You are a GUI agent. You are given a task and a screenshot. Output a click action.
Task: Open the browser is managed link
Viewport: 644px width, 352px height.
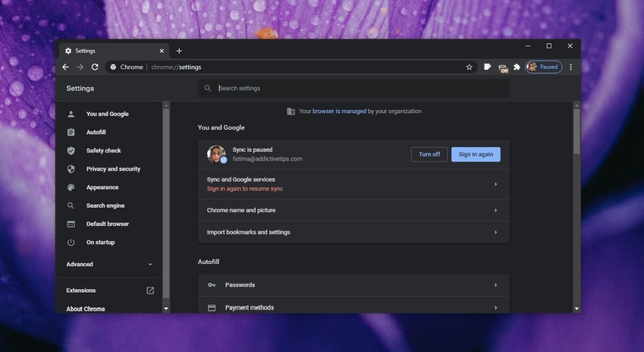tap(339, 112)
